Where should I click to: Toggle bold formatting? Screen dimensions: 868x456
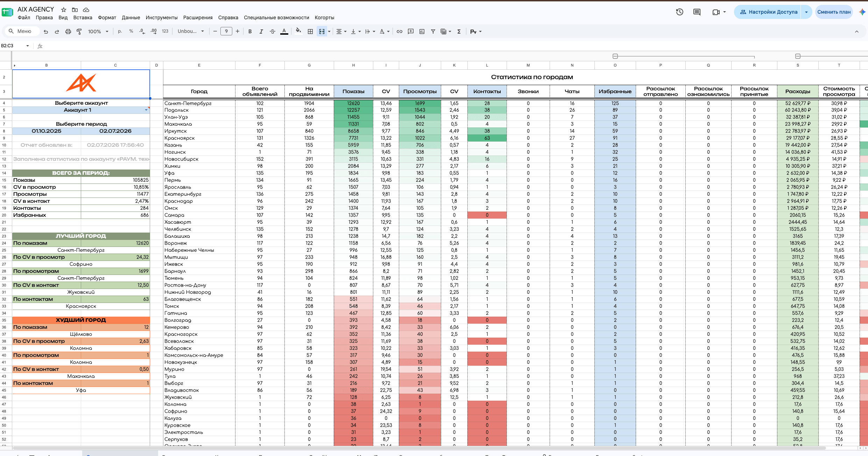tap(250, 32)
